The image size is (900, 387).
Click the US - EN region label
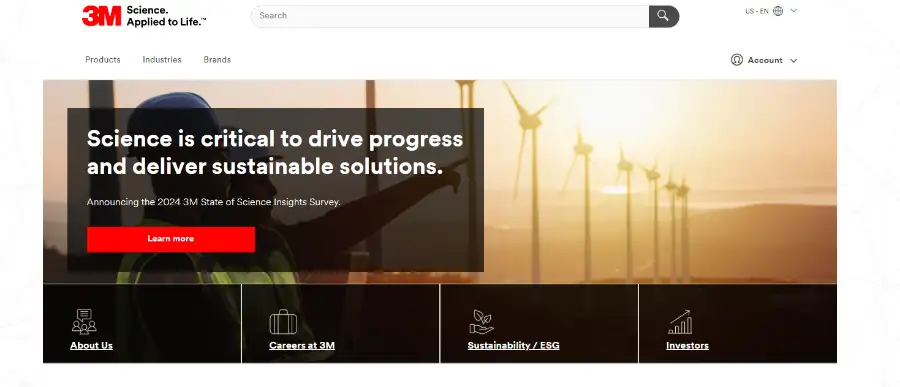point(757,11)
